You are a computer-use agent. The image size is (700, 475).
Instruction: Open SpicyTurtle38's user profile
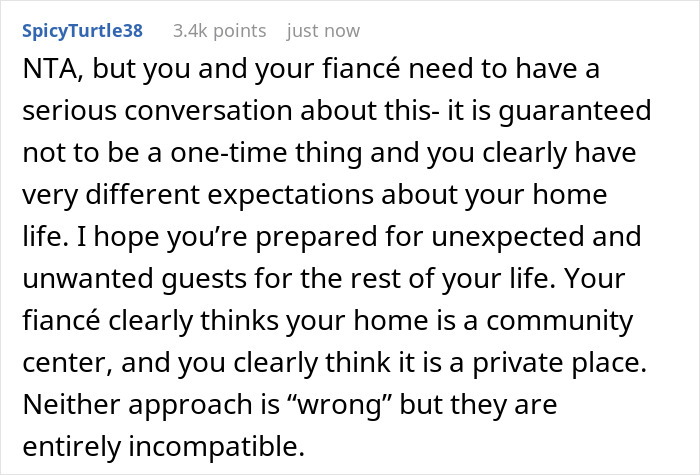click(83, 31)
